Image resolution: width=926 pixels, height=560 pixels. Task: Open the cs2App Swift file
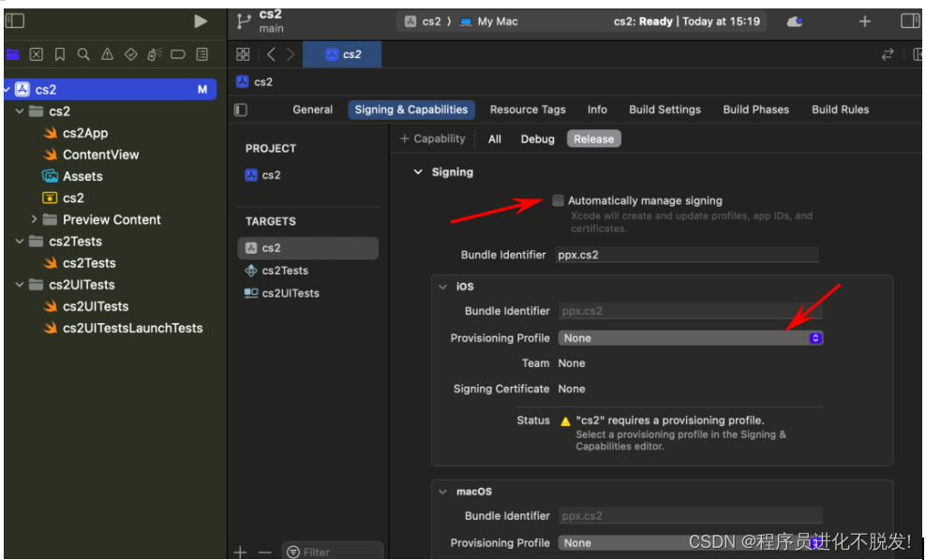coord(76,133)
